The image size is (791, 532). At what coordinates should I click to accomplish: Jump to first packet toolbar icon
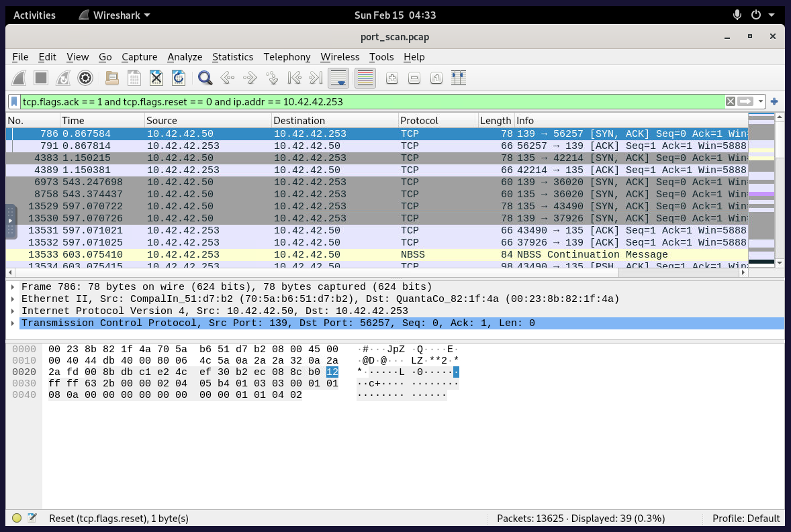(x=293, y=78)
